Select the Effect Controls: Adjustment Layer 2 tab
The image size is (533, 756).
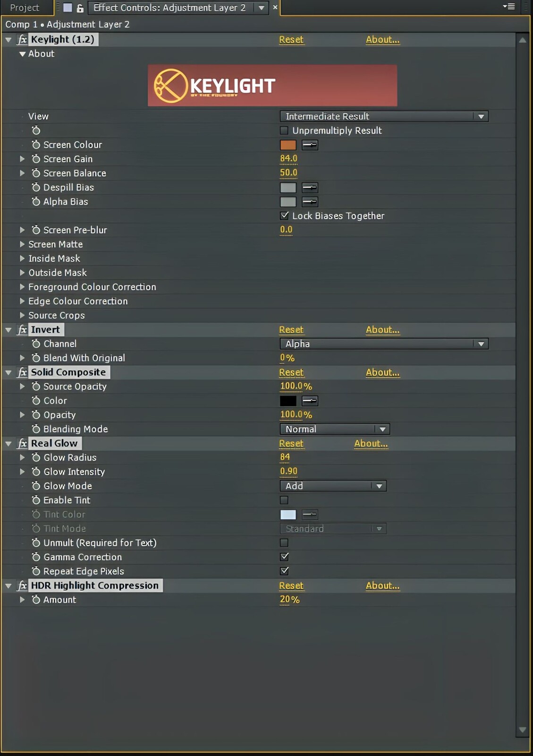point(169,8)
